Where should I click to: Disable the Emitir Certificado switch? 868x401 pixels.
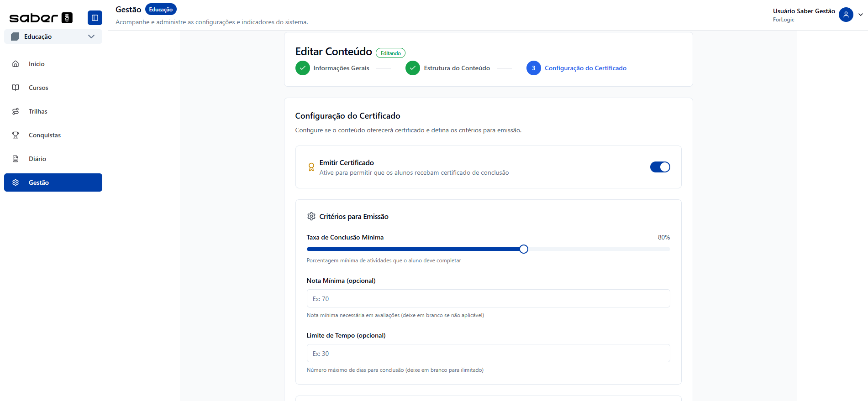coord(660,167)
